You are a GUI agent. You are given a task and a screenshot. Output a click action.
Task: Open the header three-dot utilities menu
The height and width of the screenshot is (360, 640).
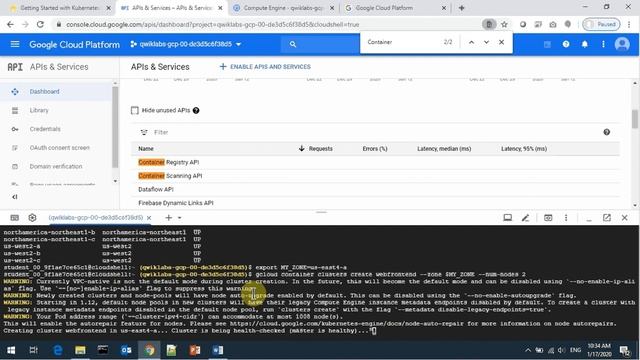coord(603,44)
